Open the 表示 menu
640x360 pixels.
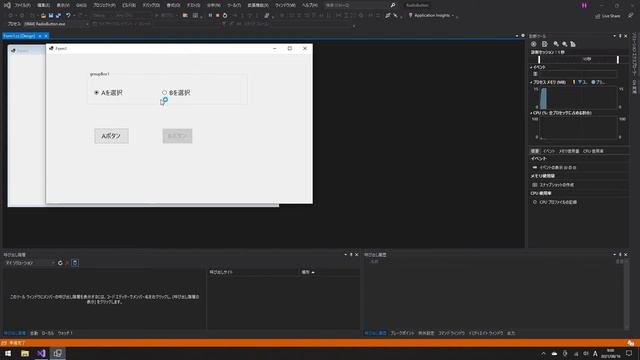click(x=63, y=5)
